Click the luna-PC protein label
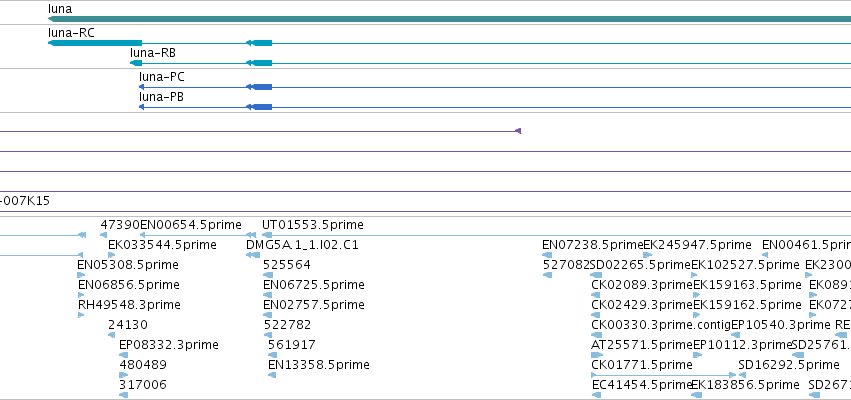The width and height of the screenshot is (851, 400). [162, 77]
